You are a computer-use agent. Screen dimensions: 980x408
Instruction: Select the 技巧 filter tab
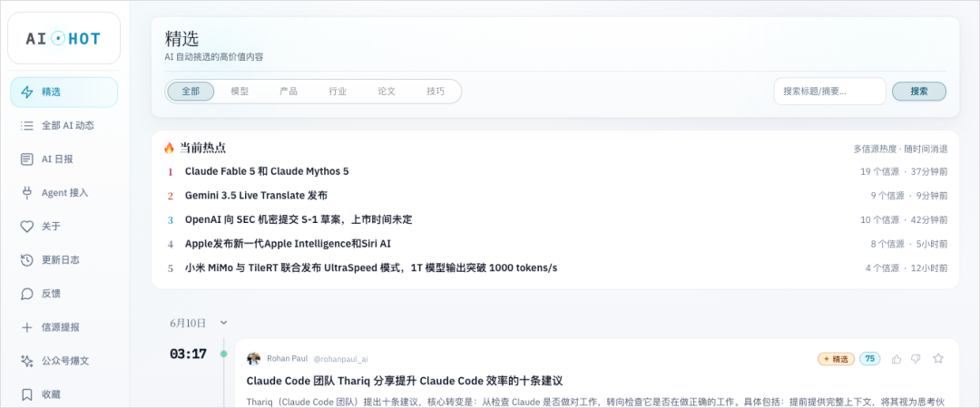coord(436,92)
